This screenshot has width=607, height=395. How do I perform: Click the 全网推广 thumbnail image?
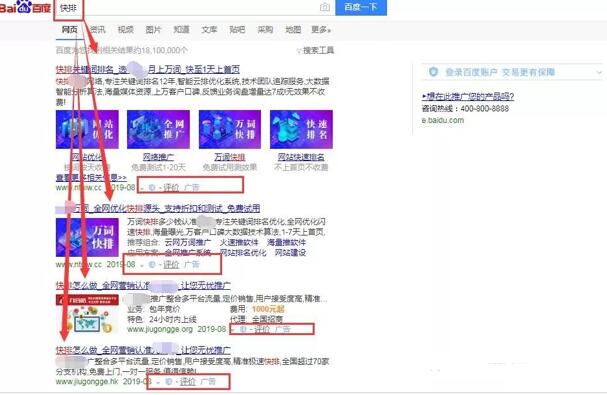point(158,129)
